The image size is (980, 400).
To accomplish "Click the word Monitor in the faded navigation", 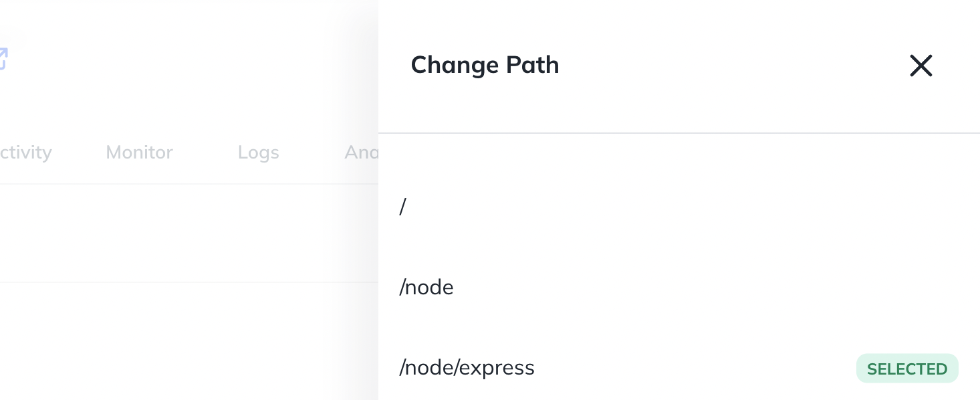I will [139, 153].
